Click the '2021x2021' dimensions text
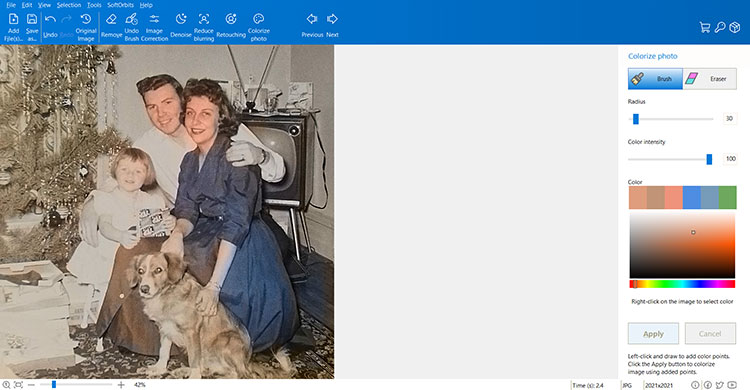This screenshot has width=750, height=390. [659, 385]
